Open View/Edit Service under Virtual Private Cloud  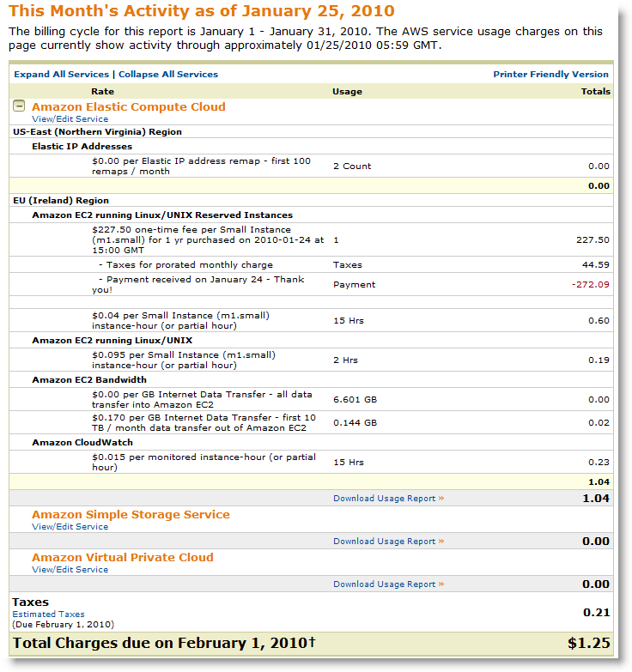click(70, 569)
